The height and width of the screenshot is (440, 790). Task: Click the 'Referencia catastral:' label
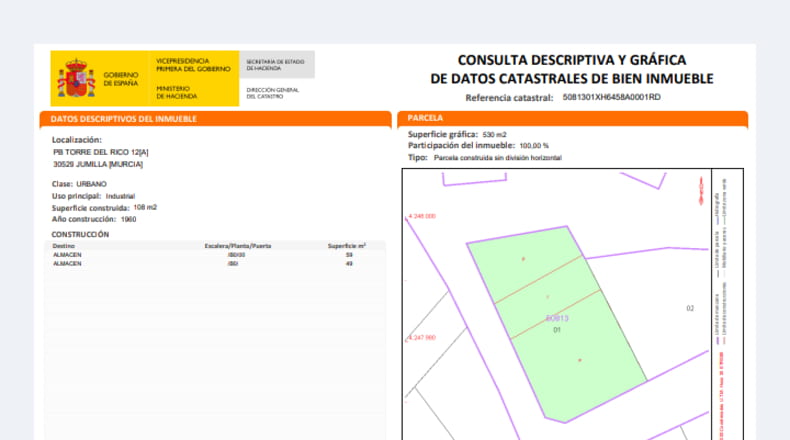pos(509,98)
